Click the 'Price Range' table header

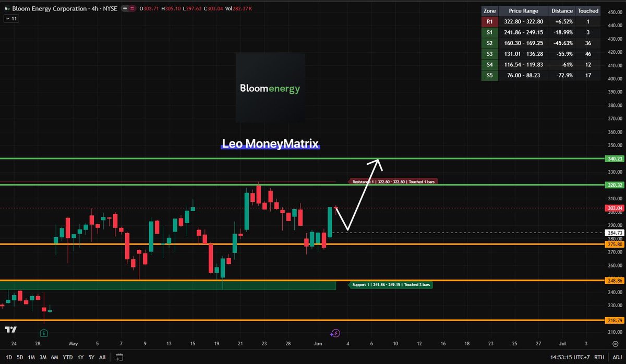[x=523, y=11]
